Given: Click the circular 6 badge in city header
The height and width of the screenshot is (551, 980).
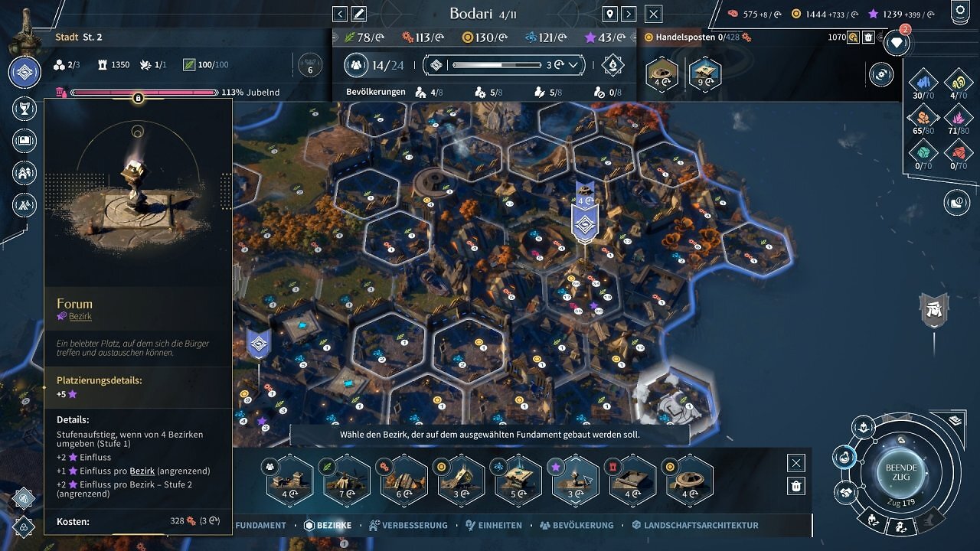Looking at the screenshot, I should click(x=310, y=66).
